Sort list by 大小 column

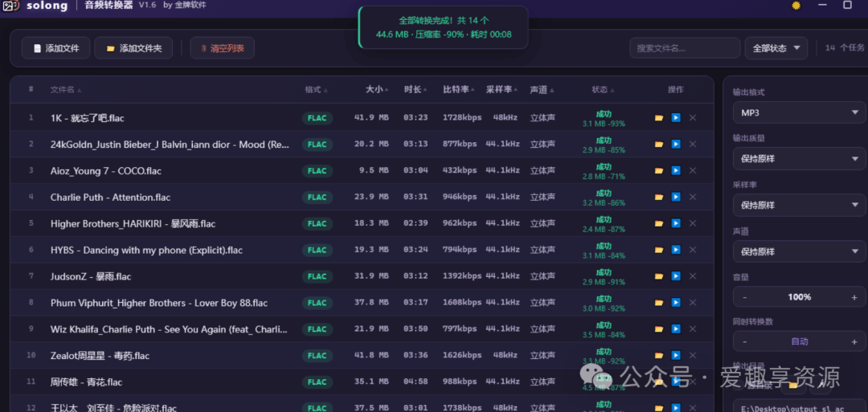(376, 90)
